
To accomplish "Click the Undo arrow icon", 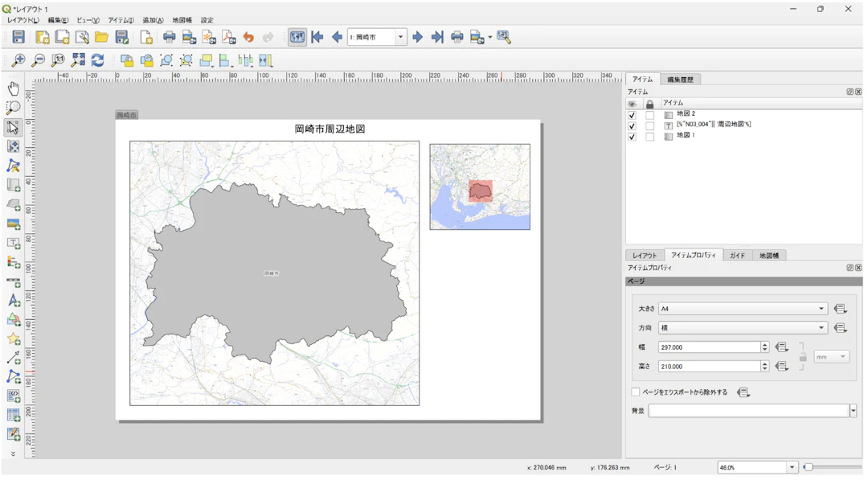I will pos(248,37).
